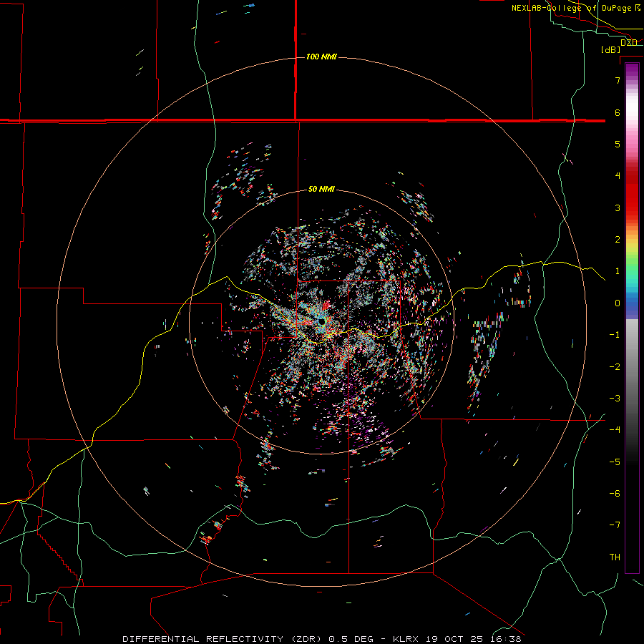This screenshot has height=644, width=644.
Task: Click the 4 tick label on the color scale
Action: point(618,176)
